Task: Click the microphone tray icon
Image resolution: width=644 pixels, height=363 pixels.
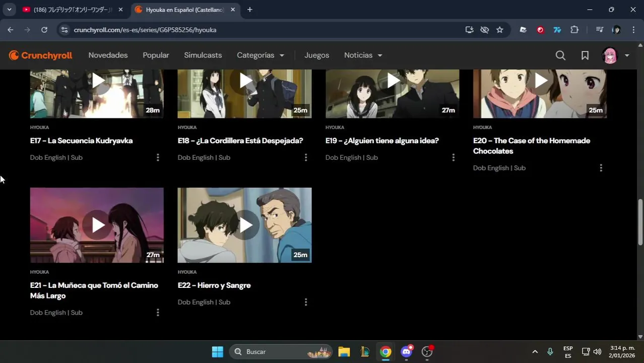Action: click(x=550, y=352)
